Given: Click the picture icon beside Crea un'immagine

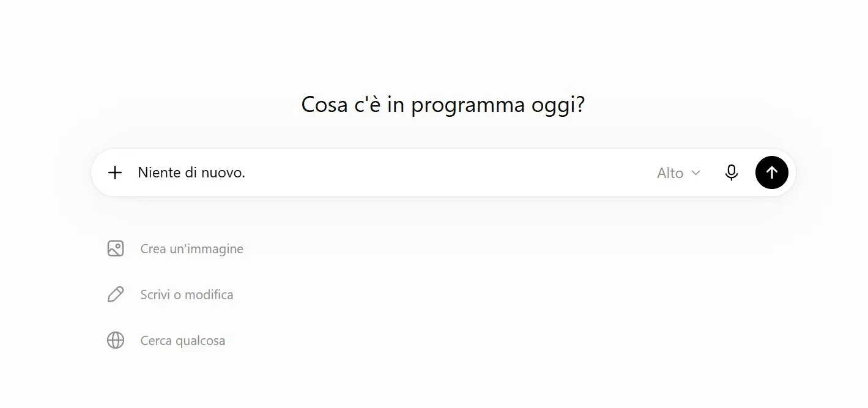Looking at the screenshot, I should [116, 248].
